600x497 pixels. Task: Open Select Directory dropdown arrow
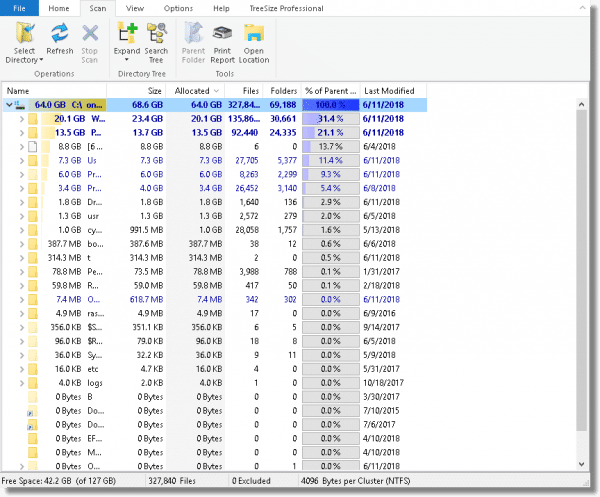click(41, 60)
